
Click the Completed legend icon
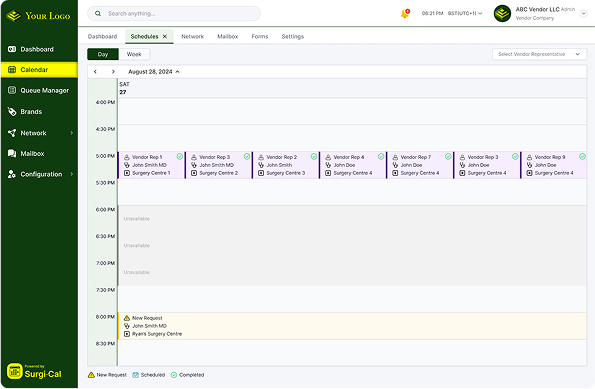coord(174,375)
